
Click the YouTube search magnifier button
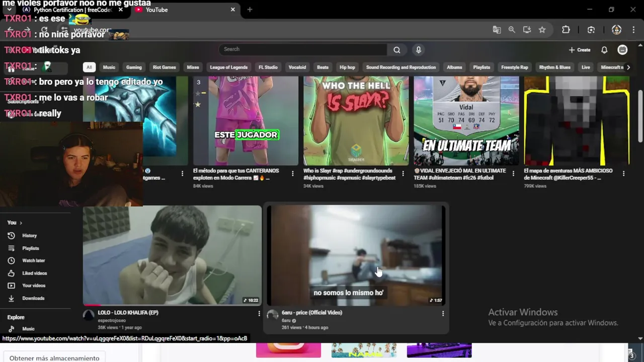tap(397, 49)
